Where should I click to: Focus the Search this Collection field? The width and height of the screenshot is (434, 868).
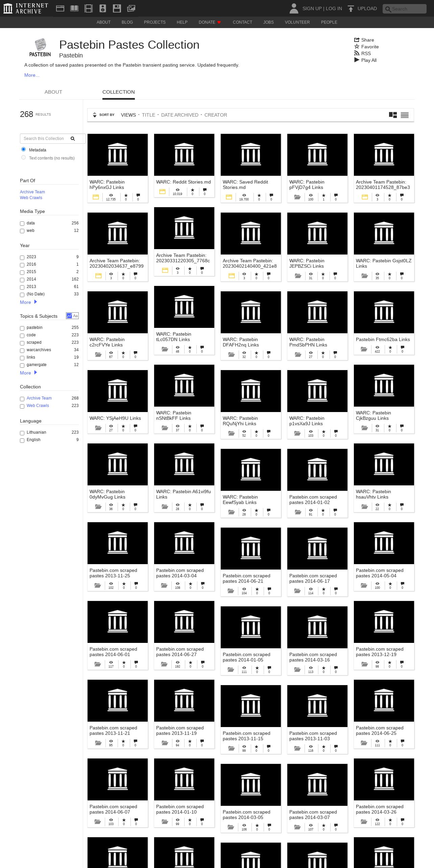coord(53,139)
